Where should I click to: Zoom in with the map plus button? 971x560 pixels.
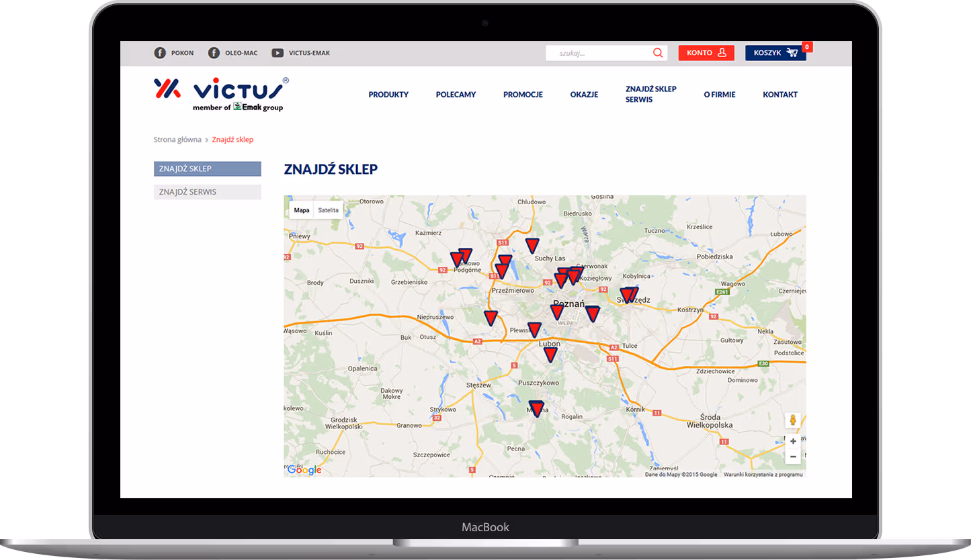pyautogui.click(x=793, y=441)
